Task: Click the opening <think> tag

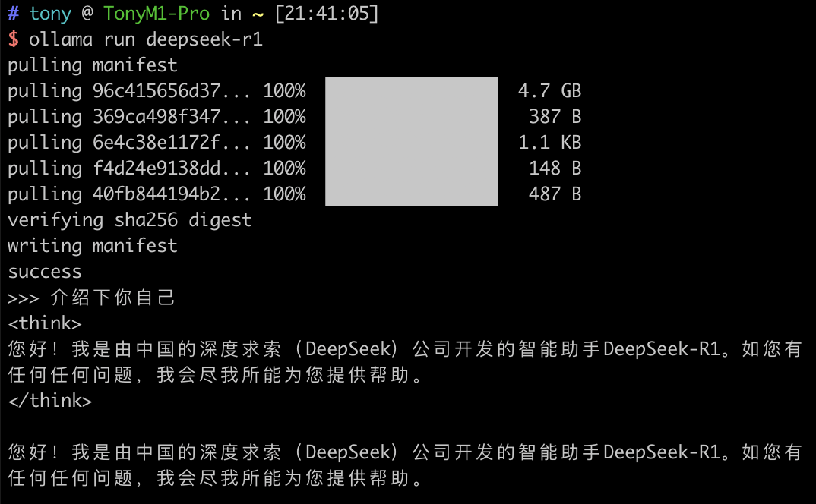Action: [44, 323]
